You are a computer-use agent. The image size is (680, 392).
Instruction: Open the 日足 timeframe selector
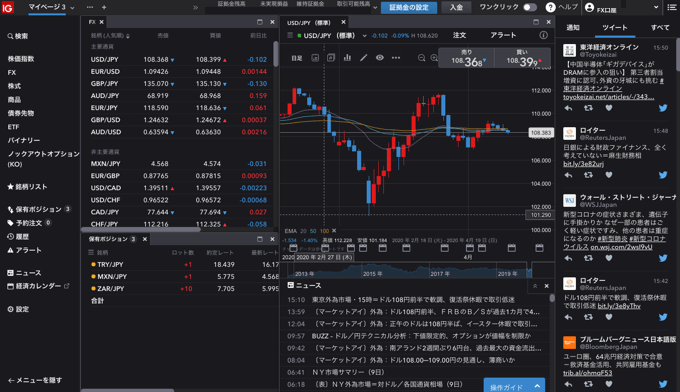tap(297, 58)
